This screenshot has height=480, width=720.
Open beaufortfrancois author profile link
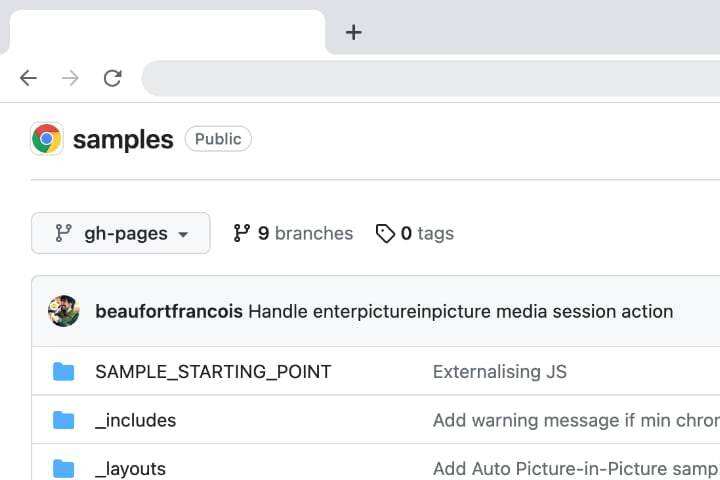click(x=168, y=311)
